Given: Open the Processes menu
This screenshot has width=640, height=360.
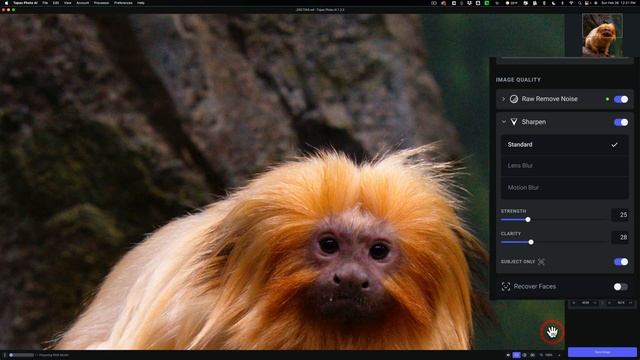Looking at the screenshot, I should [101, 3].
